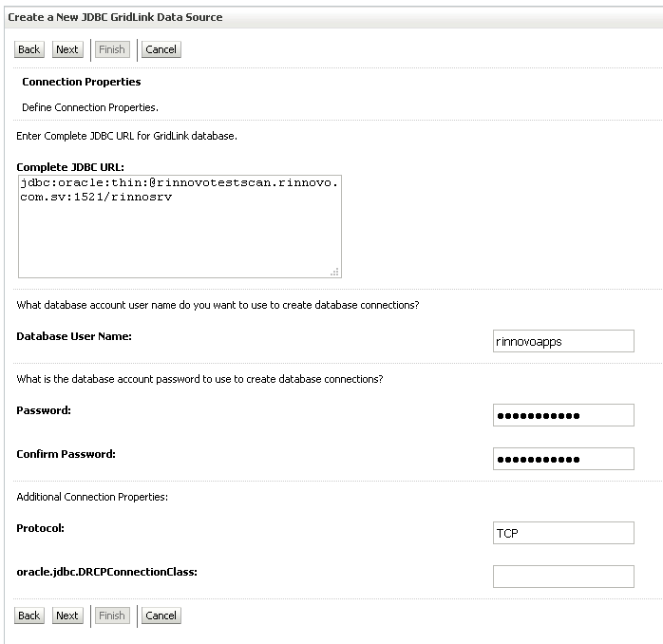Focus the oracle.jdbc.DRCPConnectionClass field

coord(563,577)
